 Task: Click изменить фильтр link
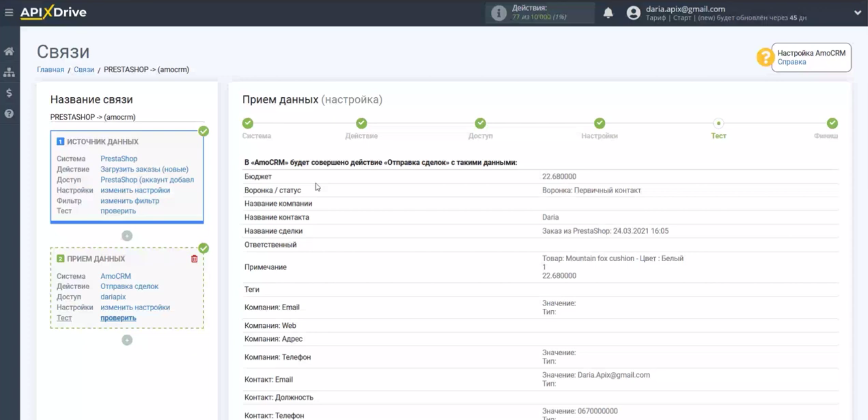[x=130, y=201]
